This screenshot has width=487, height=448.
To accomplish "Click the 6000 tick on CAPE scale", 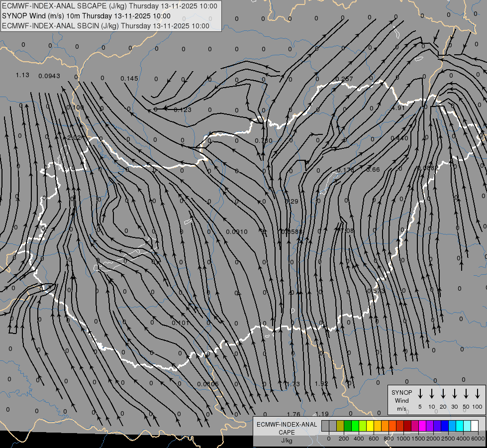I will coord(478,439).
